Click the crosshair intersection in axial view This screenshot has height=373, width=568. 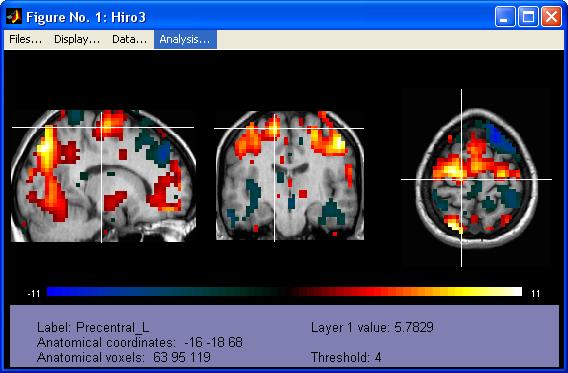(x=462, y=179)
